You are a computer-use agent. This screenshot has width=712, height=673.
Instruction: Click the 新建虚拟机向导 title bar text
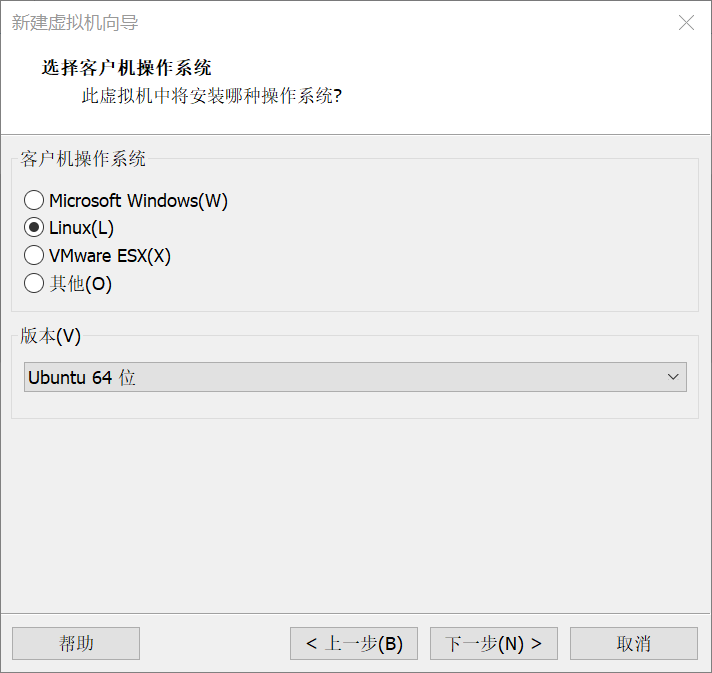pos(75,22)
